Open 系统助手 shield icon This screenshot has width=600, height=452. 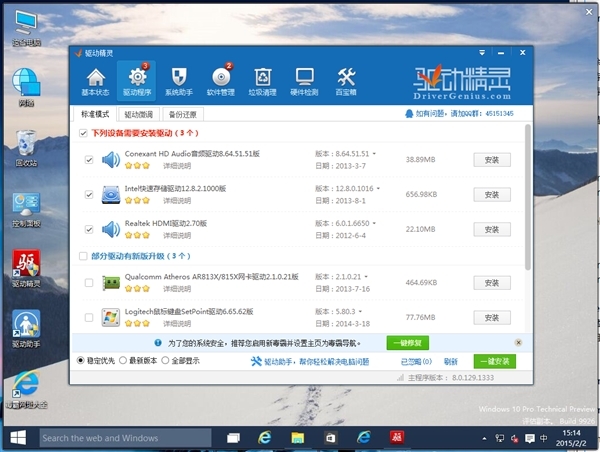click(179, 81)
